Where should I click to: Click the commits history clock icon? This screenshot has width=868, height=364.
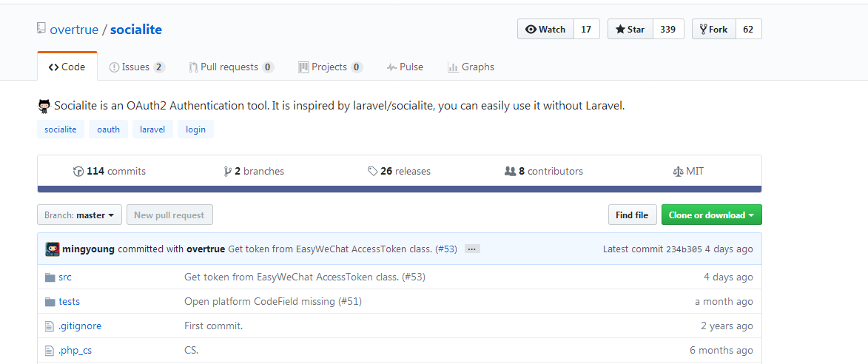pos(78,172)
